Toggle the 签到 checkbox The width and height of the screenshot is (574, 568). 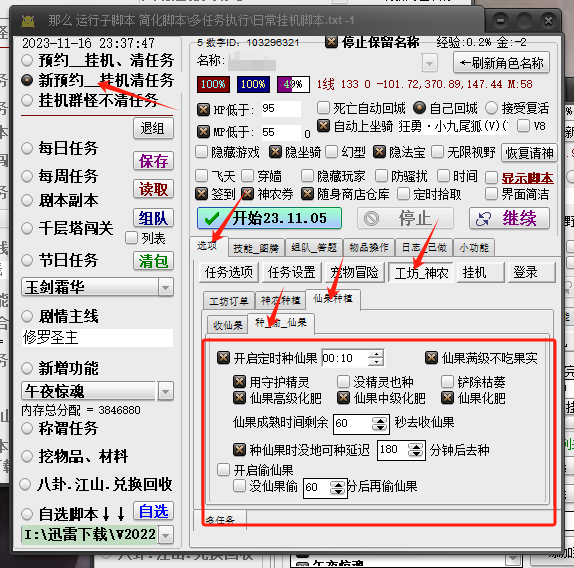coord(201,194)
